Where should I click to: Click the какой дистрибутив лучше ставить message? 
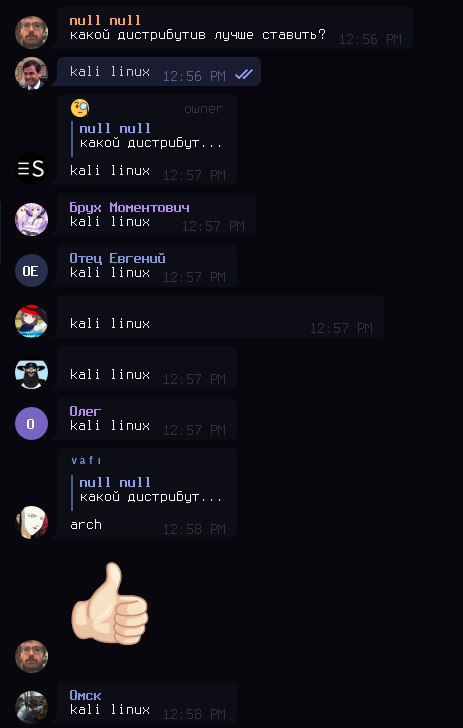tap(198, 35)
